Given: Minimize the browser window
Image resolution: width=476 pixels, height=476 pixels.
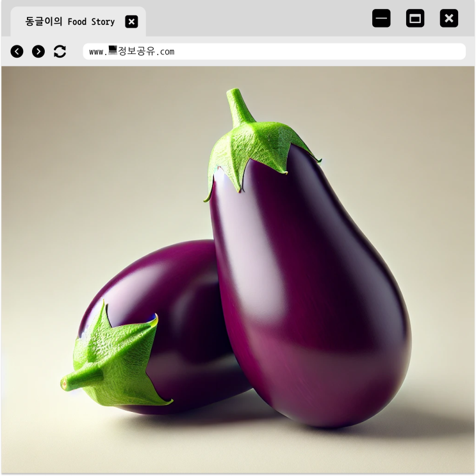Looking at the screenshot, I should tap(381, 18).
